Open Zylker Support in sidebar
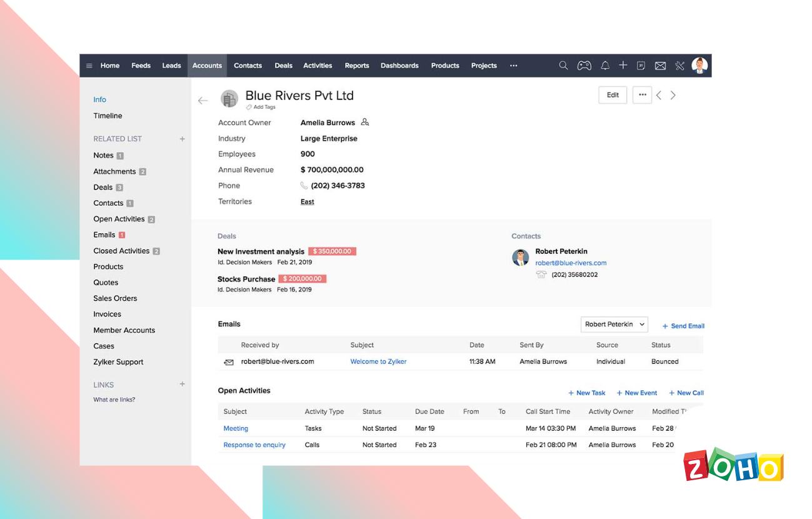The width and height of the screenshot is (812, 519). tap(118, 362)
